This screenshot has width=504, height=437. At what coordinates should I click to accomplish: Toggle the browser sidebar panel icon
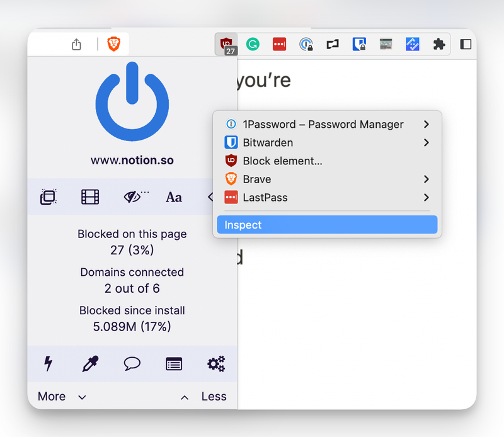pos(466,44)
